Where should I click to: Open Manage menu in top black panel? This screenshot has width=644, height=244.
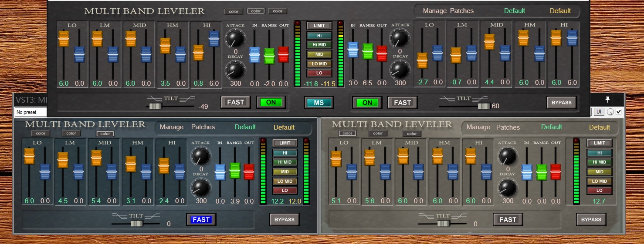(435, 11)
